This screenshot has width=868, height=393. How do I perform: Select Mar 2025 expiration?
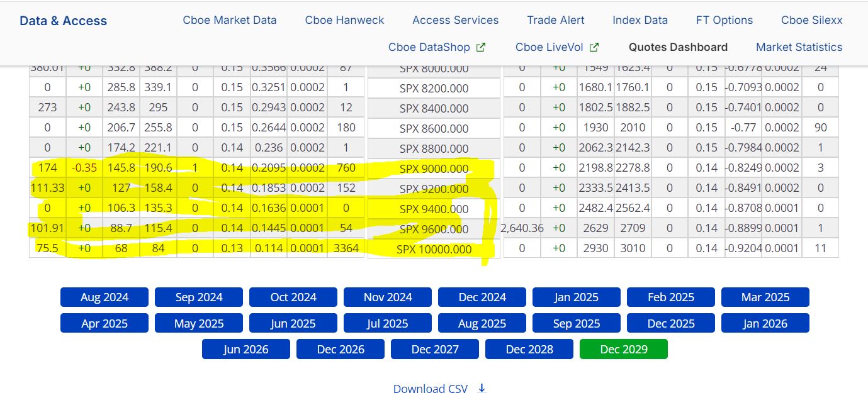(x=765, y=297)
